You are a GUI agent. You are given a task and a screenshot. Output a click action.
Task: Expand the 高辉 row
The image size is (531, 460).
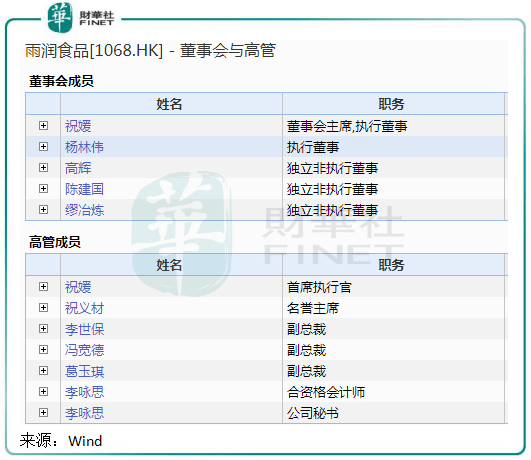(x=43, y=168)
